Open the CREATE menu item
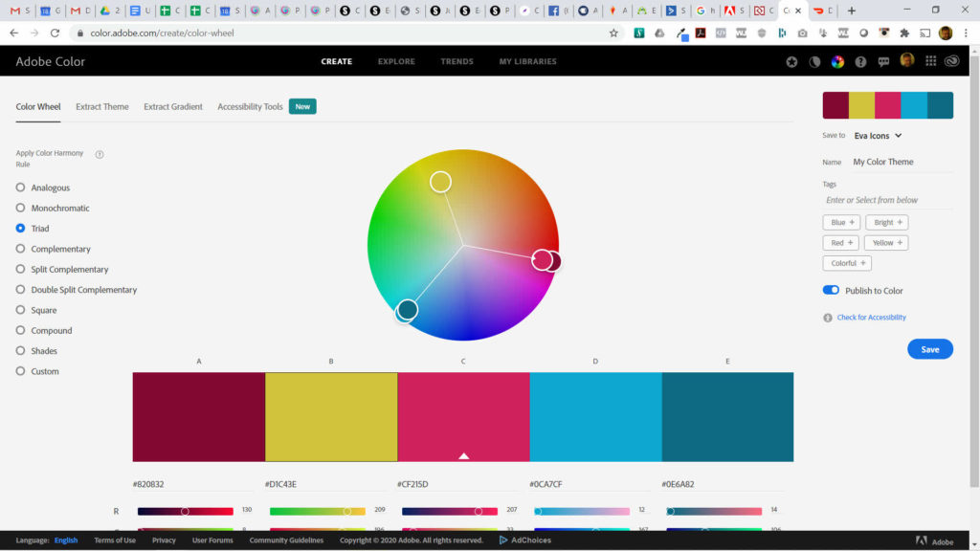The height and width of the screenshot is (551, 980). point(336,61)
